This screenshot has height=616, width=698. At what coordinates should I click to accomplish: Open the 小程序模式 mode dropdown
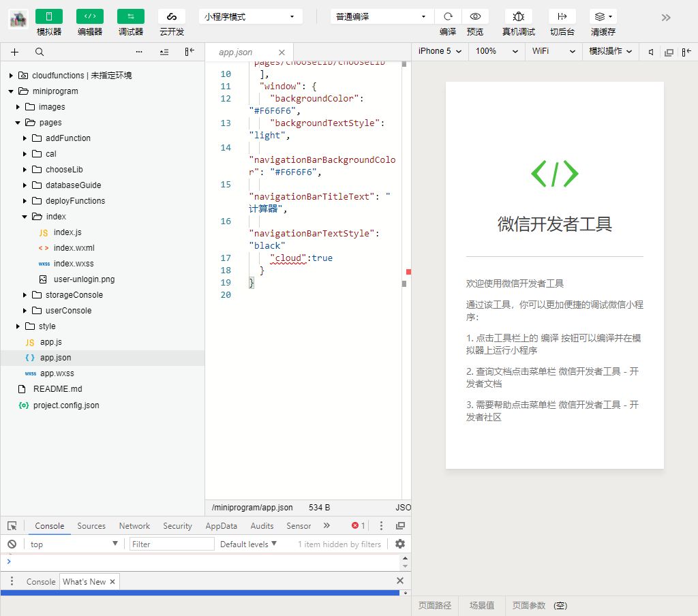pyautogui.click(x=251, y=16)
